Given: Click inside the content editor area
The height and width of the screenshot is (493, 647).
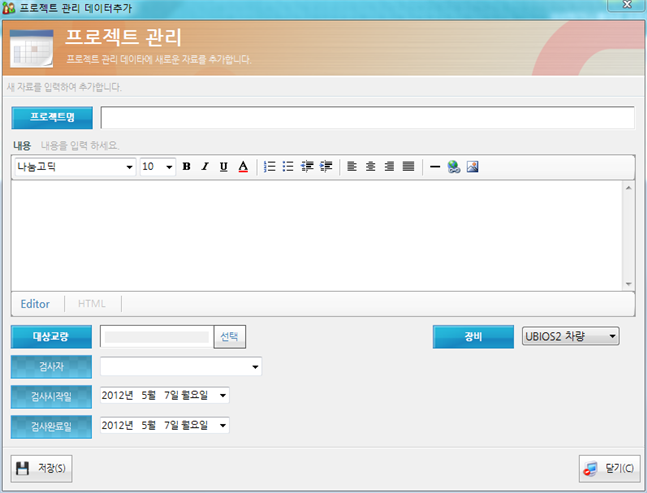Looking at the screenshot, I should 317,236.
